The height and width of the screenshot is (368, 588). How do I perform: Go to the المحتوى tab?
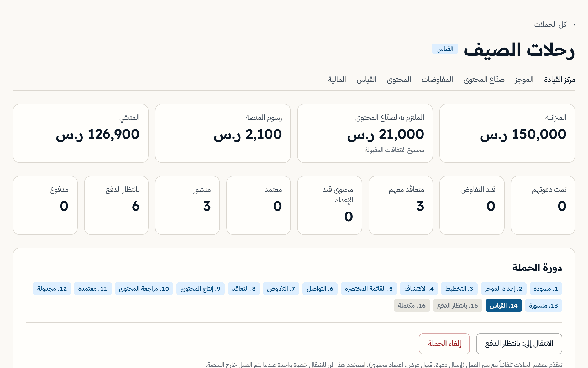pos(399,80)
